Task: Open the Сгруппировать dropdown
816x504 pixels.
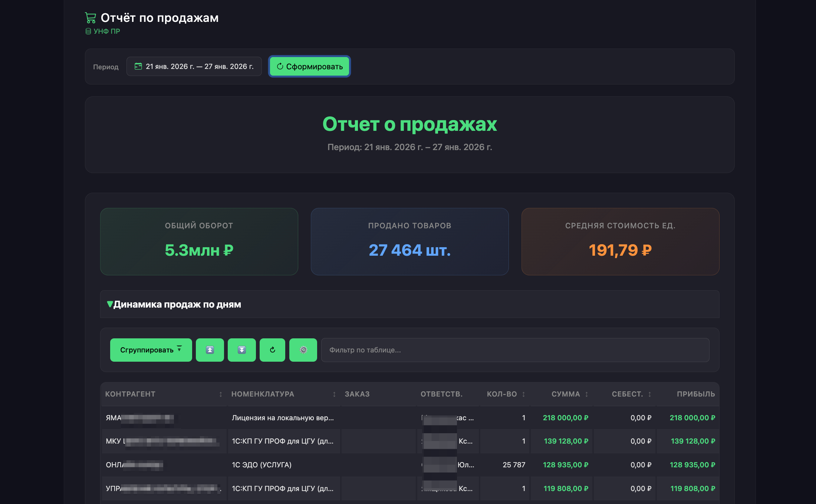Action: pyautogui.click(x=151, y=350)
